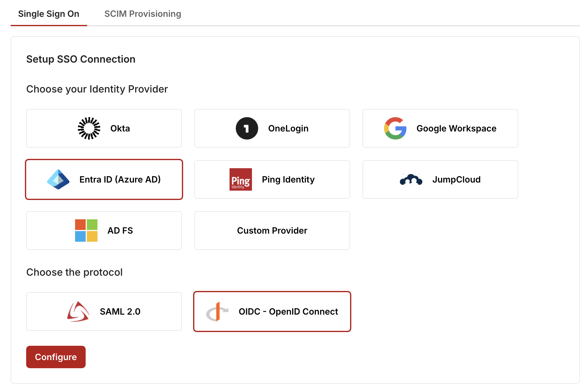Image resolution: width=588 pixels, height=390 pixels.
Task: Pick the OIDC - OpenID Connect label
Action: click(x=288, y=312)
